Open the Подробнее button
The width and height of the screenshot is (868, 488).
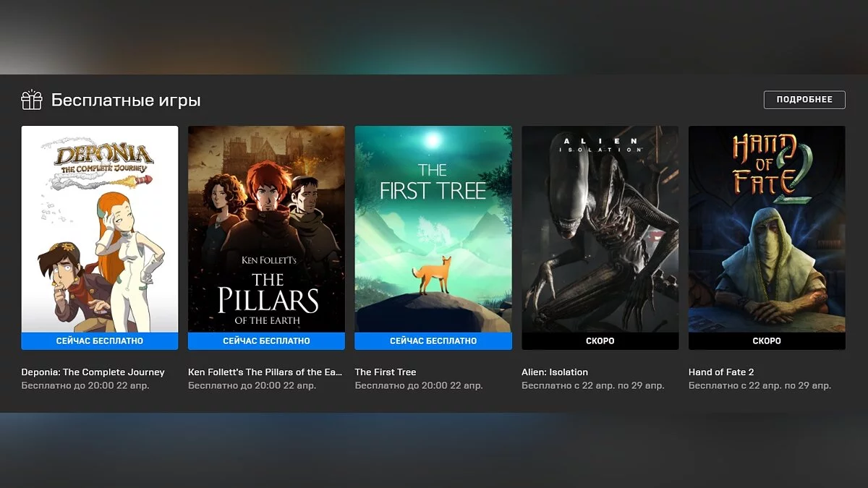(x=804, y=100)
